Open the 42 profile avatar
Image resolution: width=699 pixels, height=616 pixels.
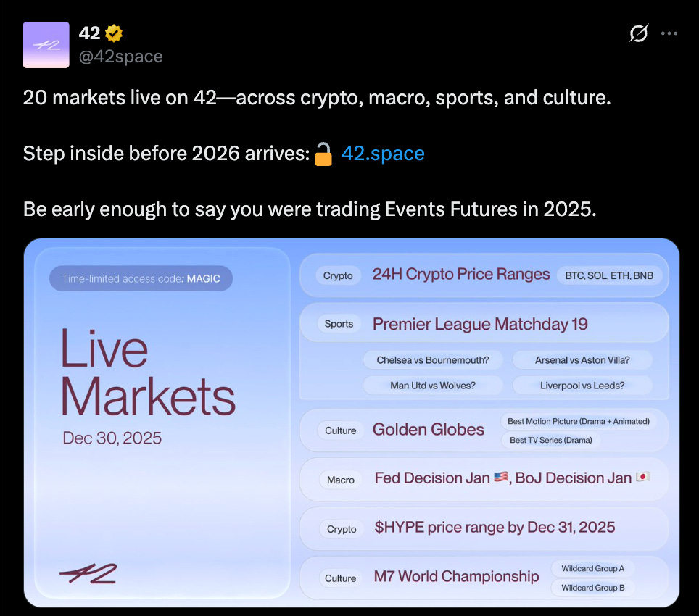46,45
